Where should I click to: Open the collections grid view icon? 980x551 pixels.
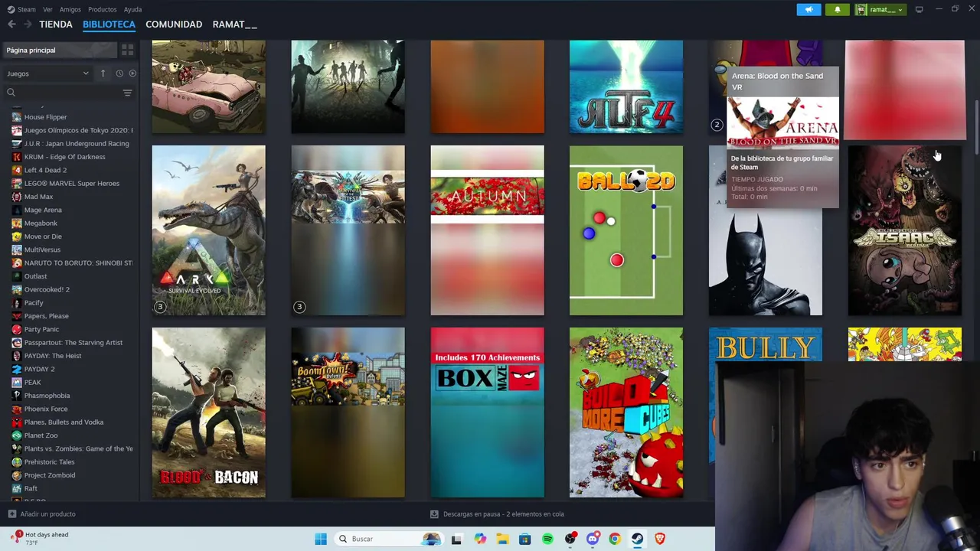coord(127,50)
